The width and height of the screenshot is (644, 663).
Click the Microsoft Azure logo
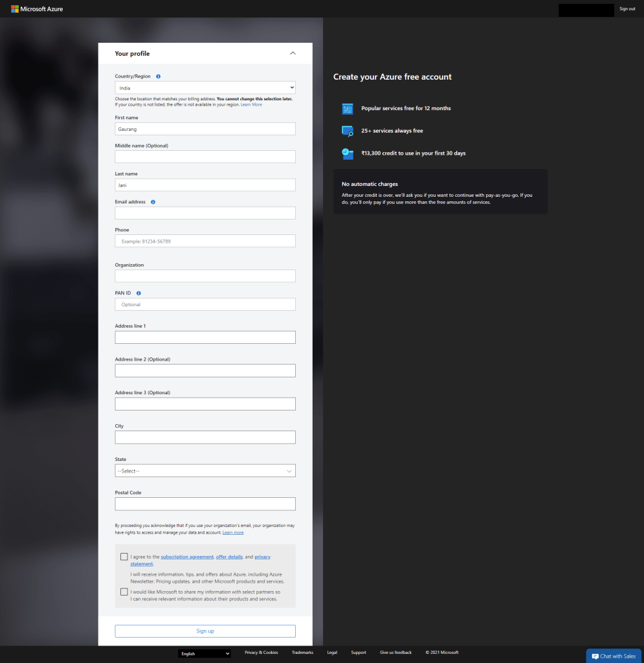(37, 9)
